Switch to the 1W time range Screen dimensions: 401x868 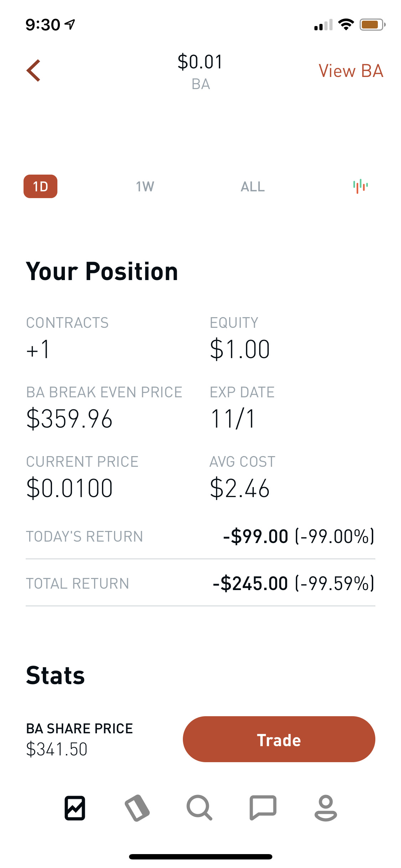(x=145, y=186)
